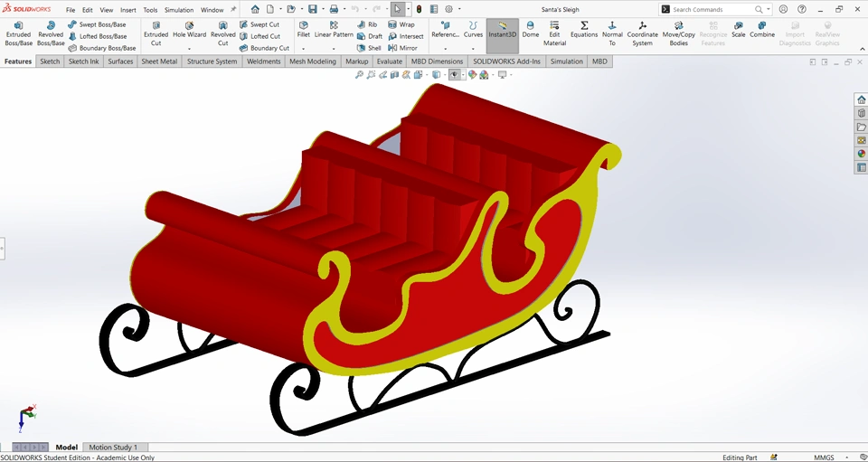This screenshot has height=462, width=868.
Task: Select the Linear Pattern tool
Action: tap(334, 30)
